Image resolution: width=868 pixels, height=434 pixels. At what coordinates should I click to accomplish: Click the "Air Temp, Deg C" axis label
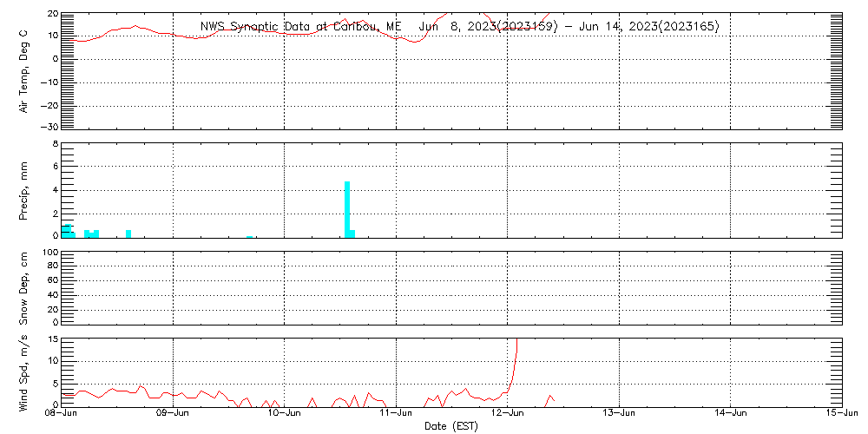tap(23, 70)
